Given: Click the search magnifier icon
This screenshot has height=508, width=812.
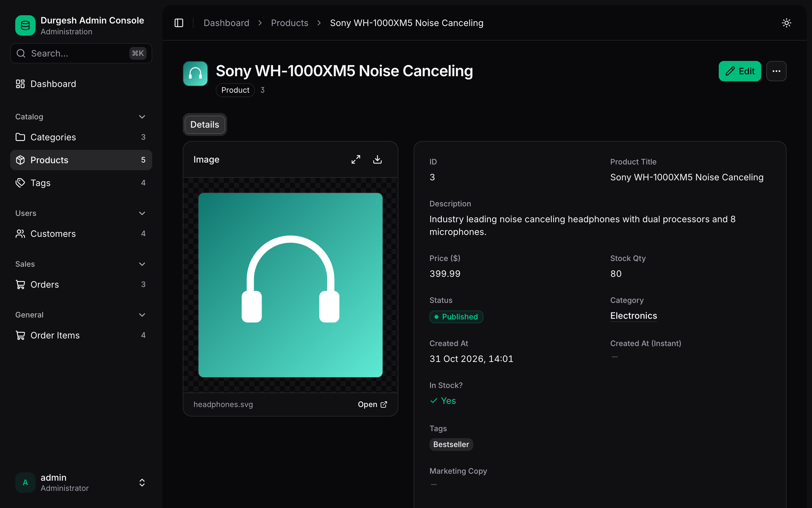Looking at the screenshot, I should (x=21, y=53).
